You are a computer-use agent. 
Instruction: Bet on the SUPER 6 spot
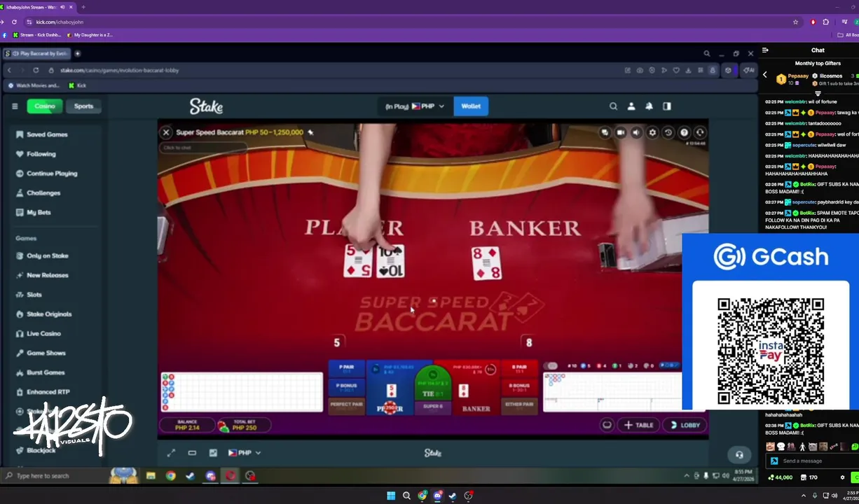[433, 407]
